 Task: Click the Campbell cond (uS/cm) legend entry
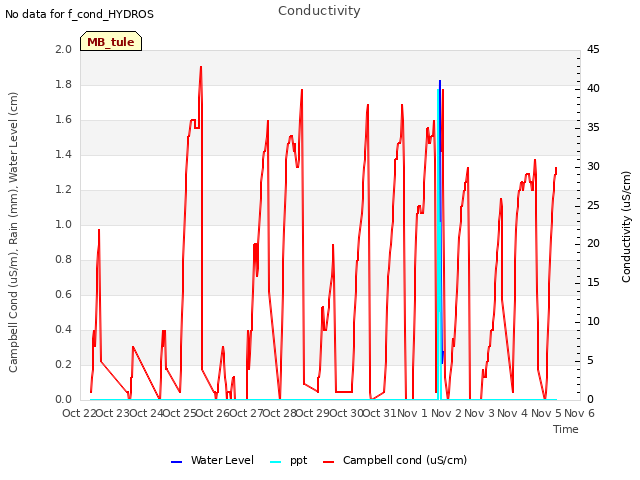pyautogui.click(x=395, y=460)
